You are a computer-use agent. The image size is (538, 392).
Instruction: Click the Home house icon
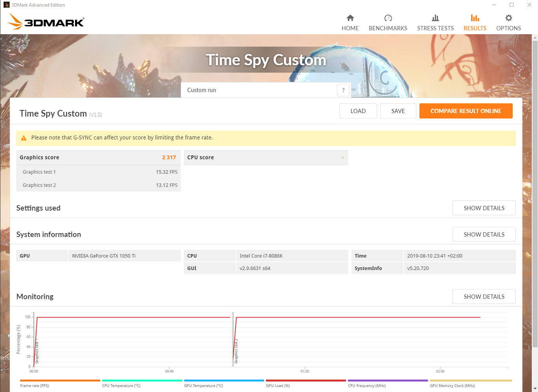[x=350, y=18]
